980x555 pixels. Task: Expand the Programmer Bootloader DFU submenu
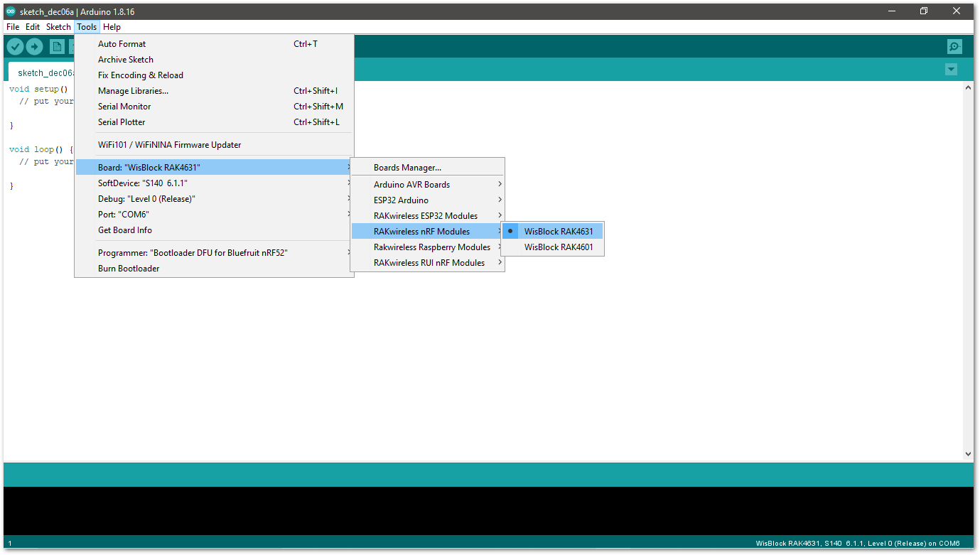214,253
